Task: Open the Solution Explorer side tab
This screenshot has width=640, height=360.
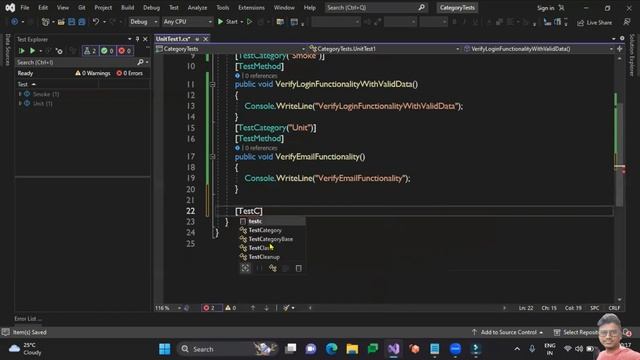Action: (x=632, y=56)
